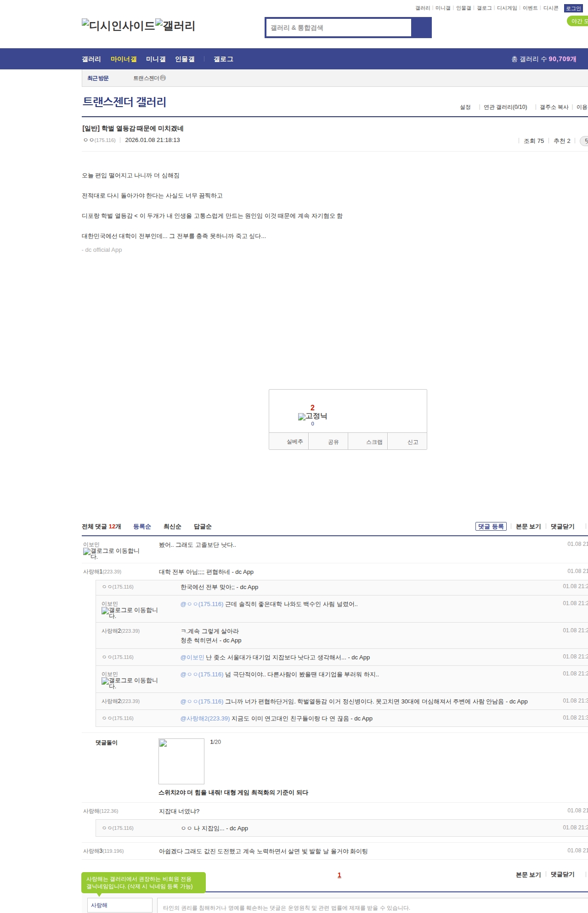Viewport: 588px width, 913px height.
Task: Click the 고정닉 recommend icon
Action: 312,416
